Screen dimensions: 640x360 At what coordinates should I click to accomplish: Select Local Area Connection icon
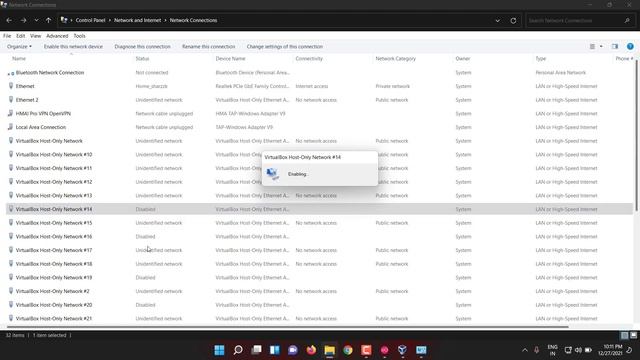click(x=11, y=127)
